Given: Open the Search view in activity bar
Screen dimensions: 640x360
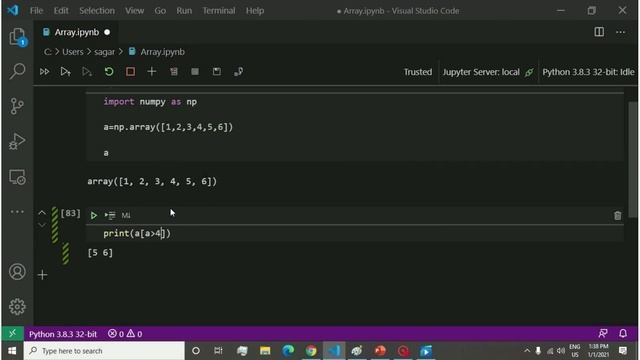Looking at the screenshot, I should 17,71.
